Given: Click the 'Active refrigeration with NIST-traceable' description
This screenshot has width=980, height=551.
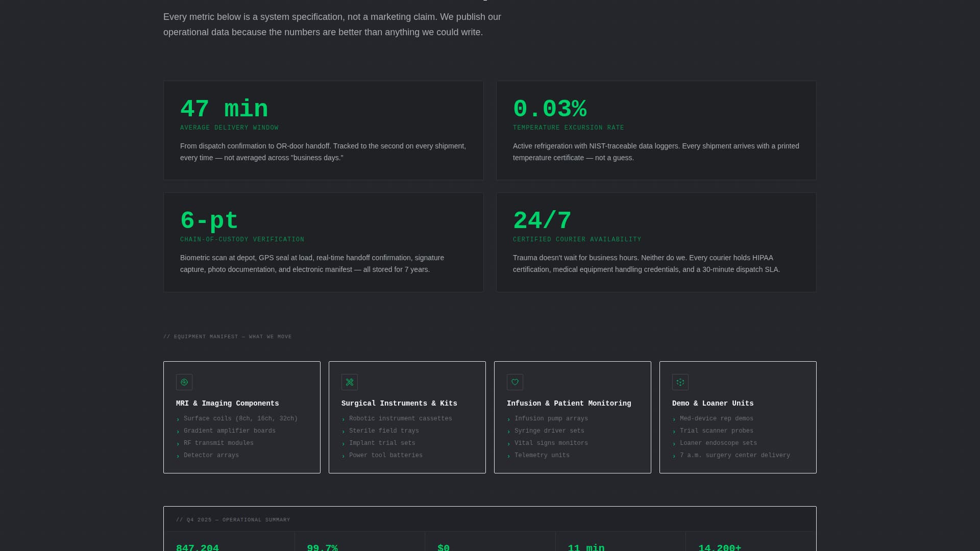Looking at the screenshot, I should [x=656, y=152].
